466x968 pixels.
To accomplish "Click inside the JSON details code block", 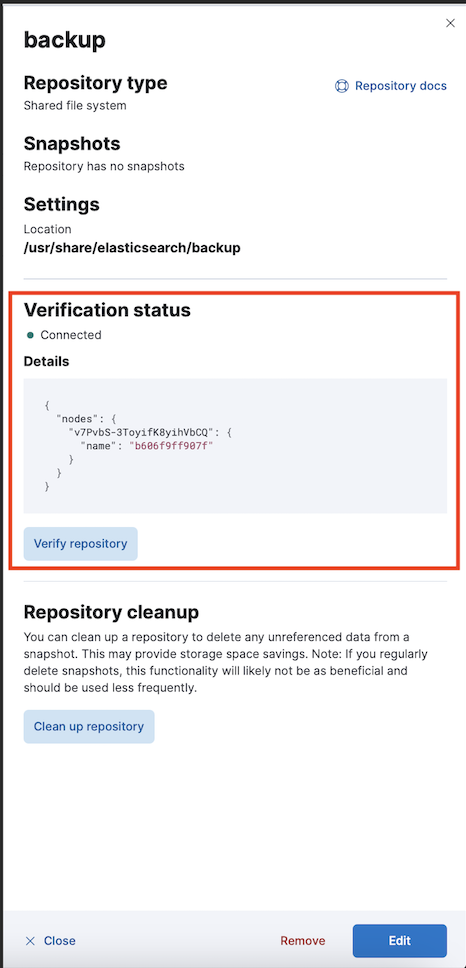I will 235,446.
